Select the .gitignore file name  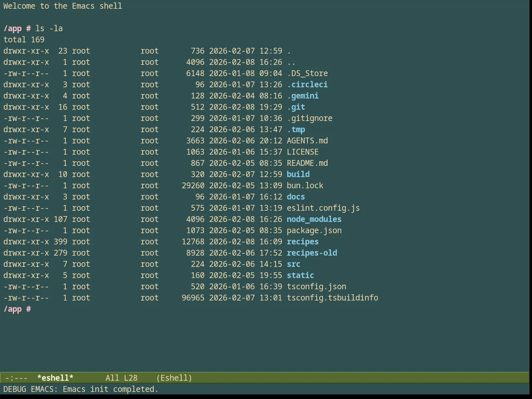[310, 118]
